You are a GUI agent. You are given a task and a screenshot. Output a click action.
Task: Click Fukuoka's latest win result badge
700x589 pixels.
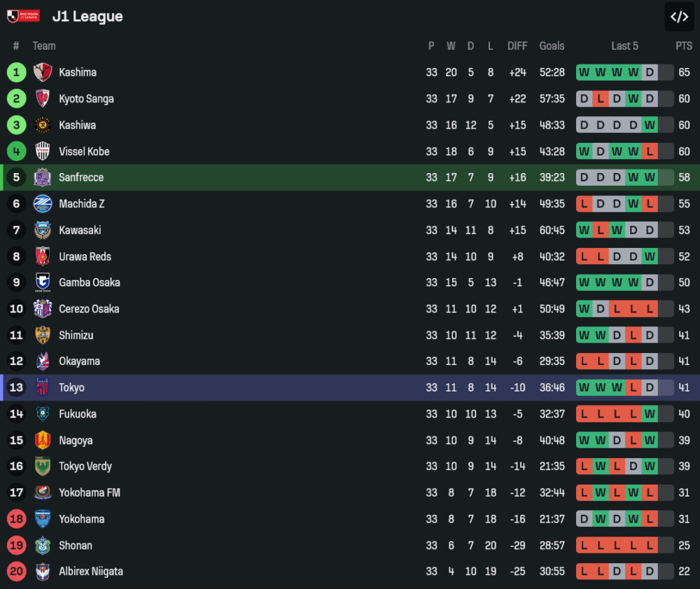point(650,414)
